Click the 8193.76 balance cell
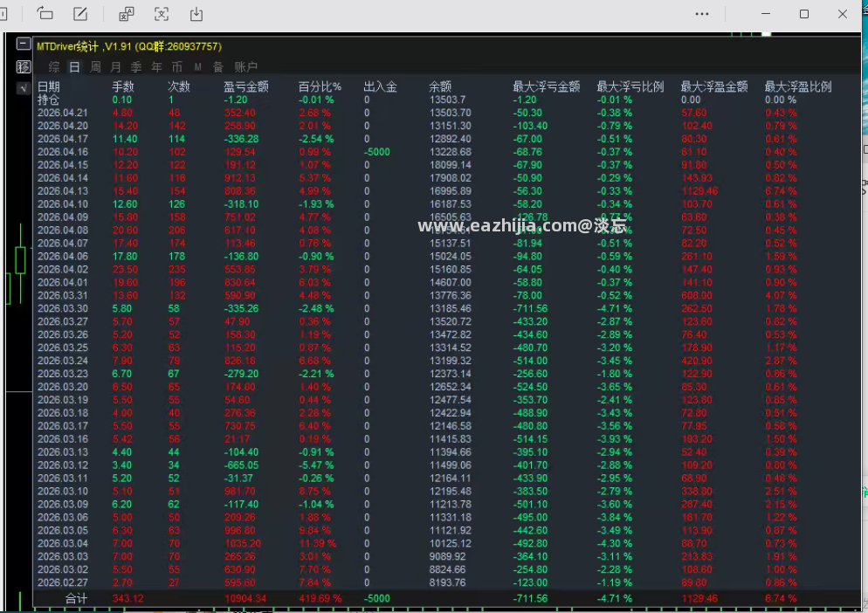 tap(447, 582)
